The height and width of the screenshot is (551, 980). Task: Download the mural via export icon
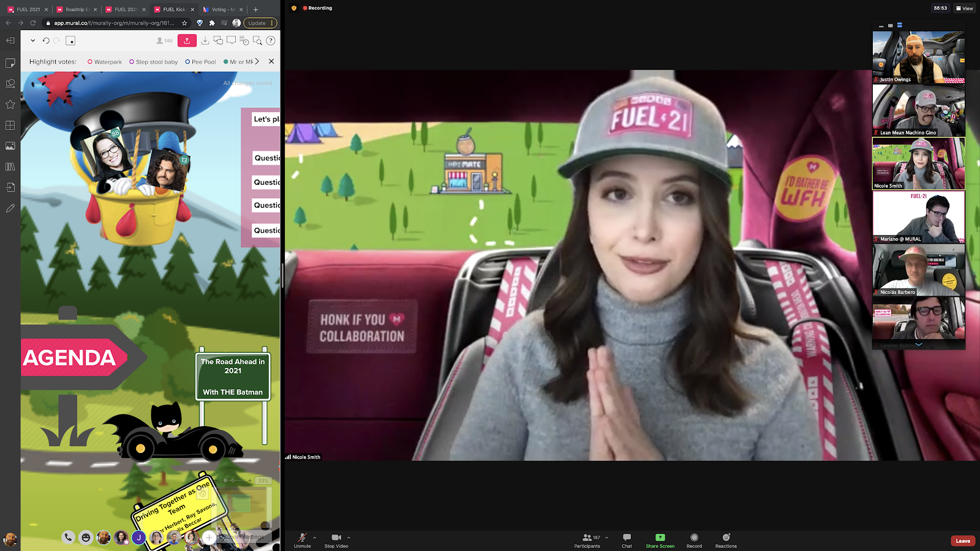coord(205,40)
